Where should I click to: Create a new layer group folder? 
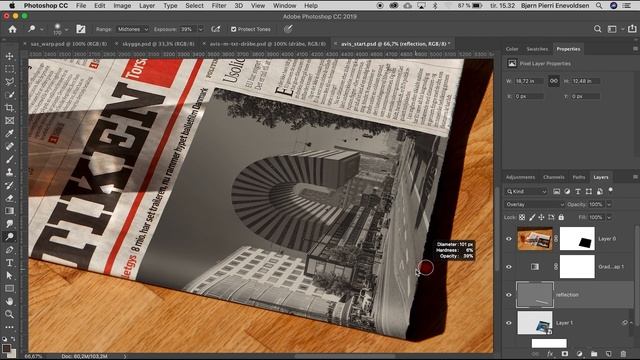coord(594,354)
